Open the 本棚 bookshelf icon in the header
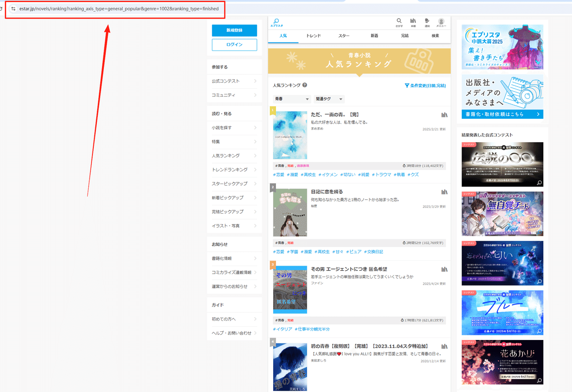The width and height of the screenshot is (572, 392). click(413, 22)
